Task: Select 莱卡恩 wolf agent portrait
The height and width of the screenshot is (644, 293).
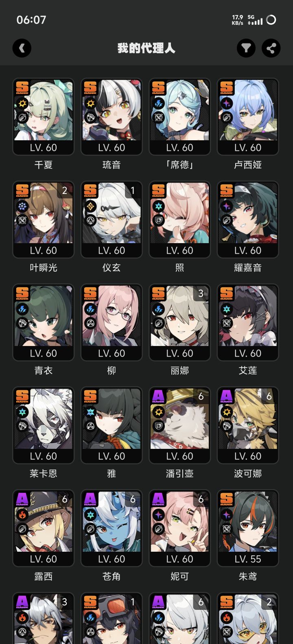Action: point(44,425)
